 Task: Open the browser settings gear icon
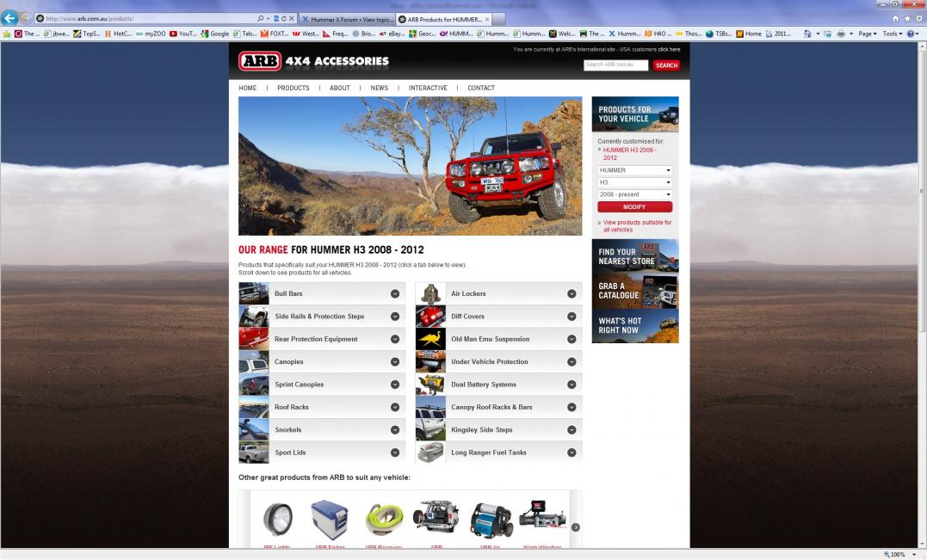tap(918, 19)
